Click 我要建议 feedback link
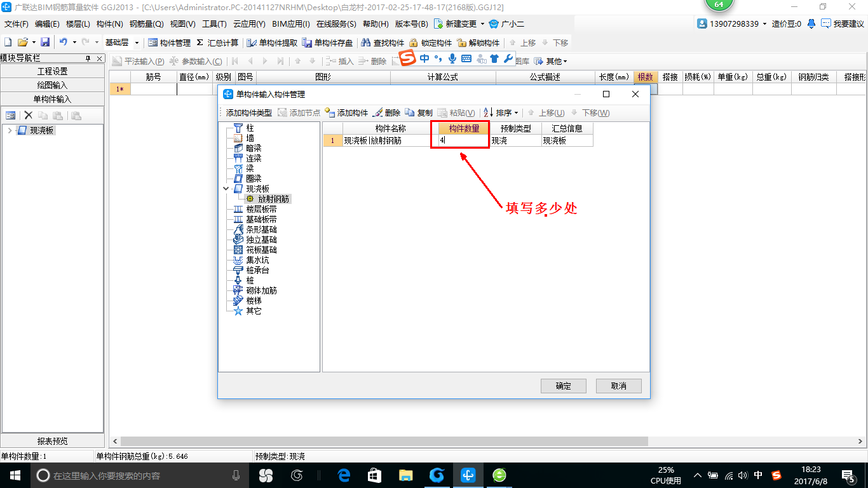 click(843, 24)
